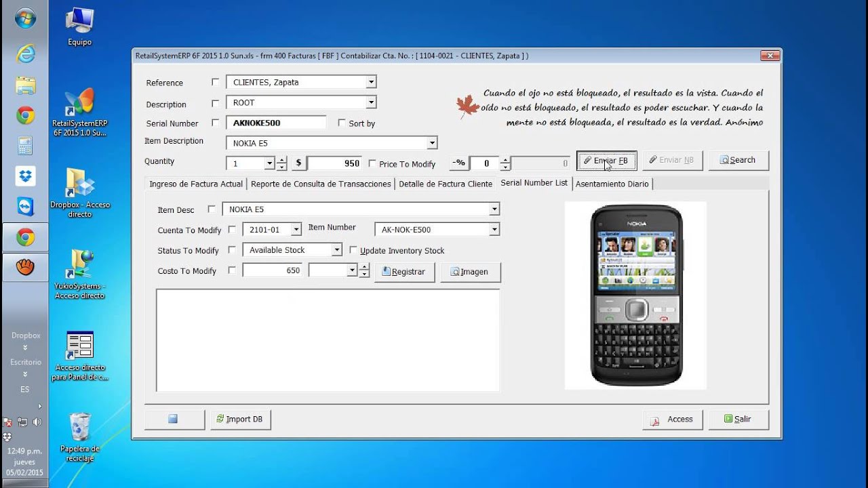Open the Item Number AK-NOK-E500 dropdown
Screen dimensions: 868x488
point(494,230)
